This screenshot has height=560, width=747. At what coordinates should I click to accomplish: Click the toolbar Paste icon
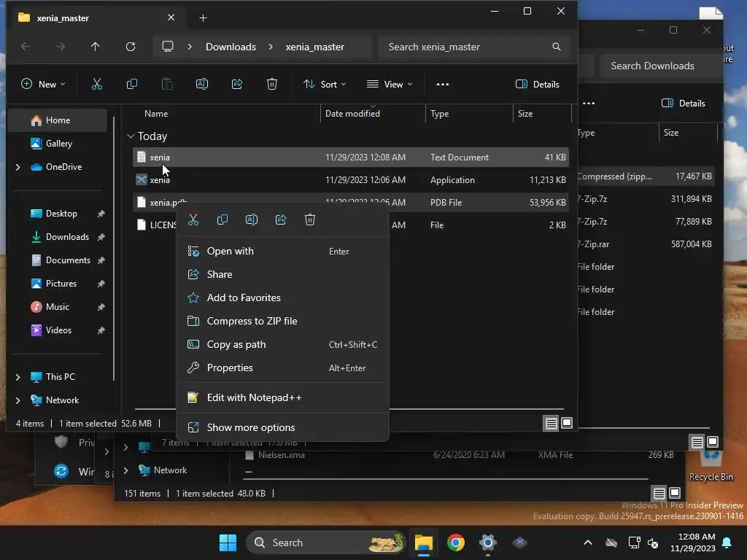click(167, 85)
